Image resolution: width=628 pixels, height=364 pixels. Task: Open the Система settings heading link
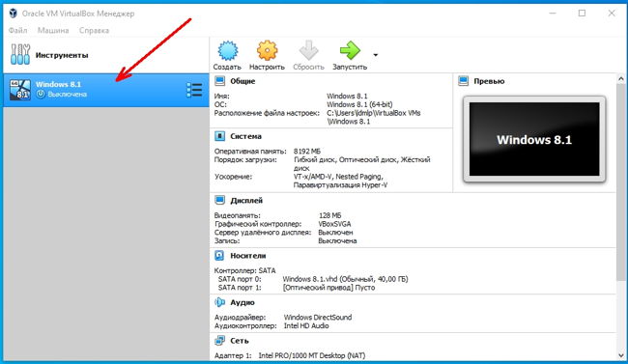tap(246, 136)
